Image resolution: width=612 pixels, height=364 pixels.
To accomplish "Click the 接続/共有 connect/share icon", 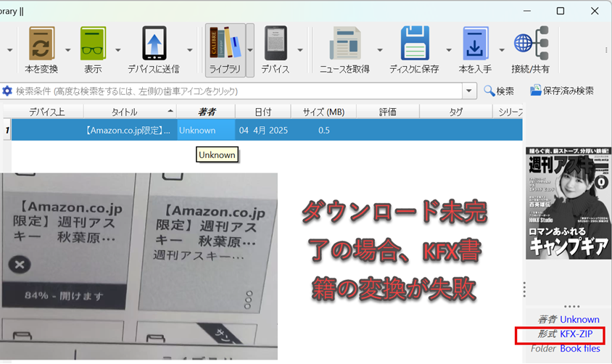I will click(x=531, y=44).
